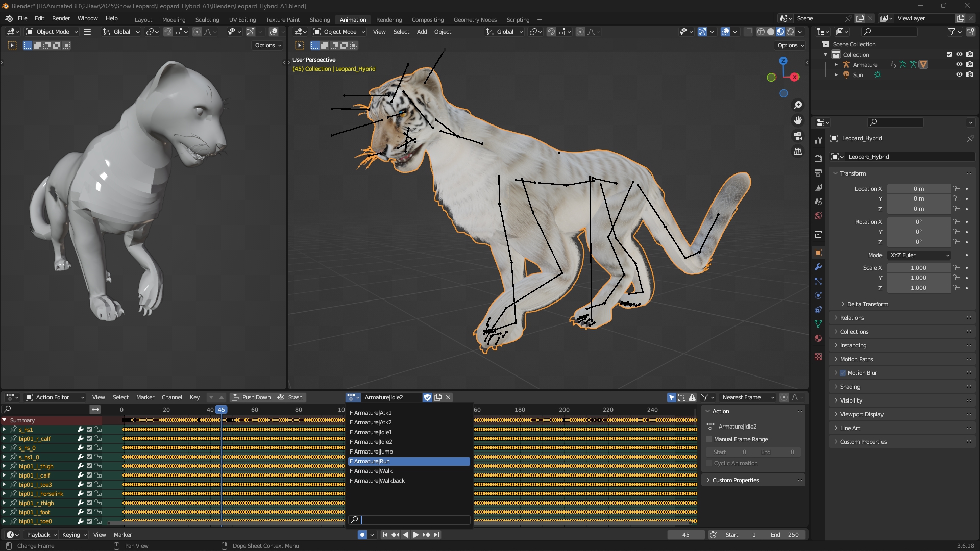Switch to the Shading workspace tab
Screen dimensions: 980x551
tap(320, 20)
